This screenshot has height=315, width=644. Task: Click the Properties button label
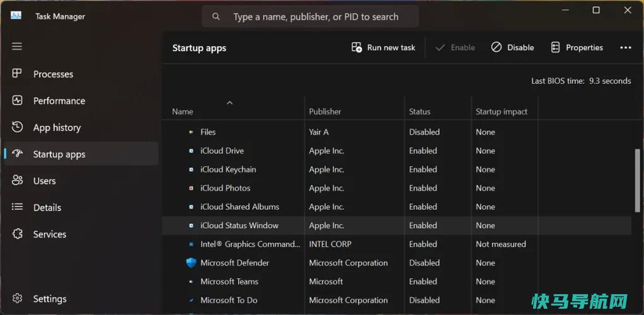(584, 48)
